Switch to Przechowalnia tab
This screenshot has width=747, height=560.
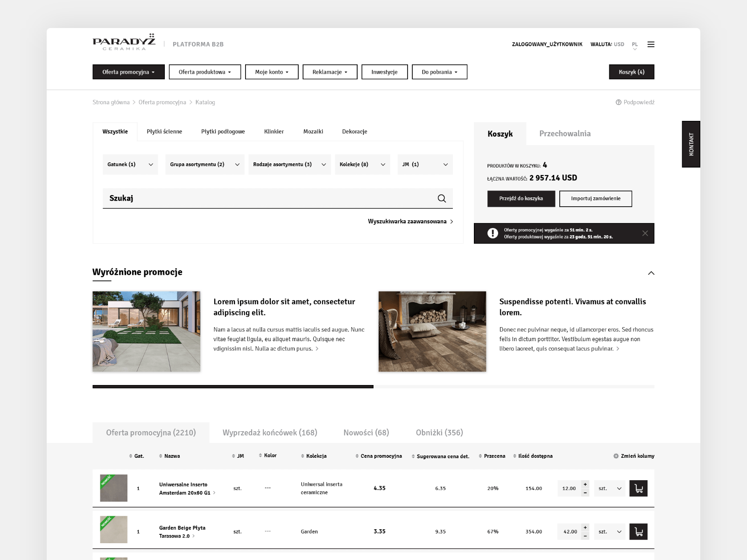(565, 133)
